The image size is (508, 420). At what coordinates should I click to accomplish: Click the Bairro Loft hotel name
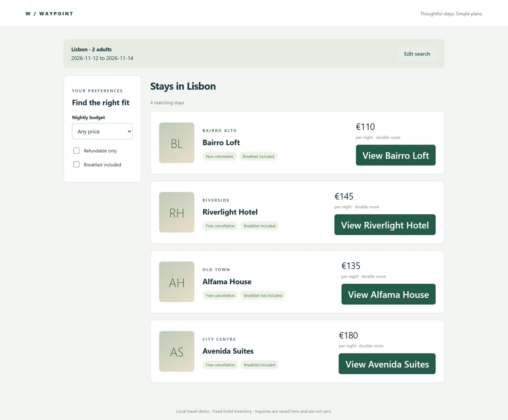point(221,142)
